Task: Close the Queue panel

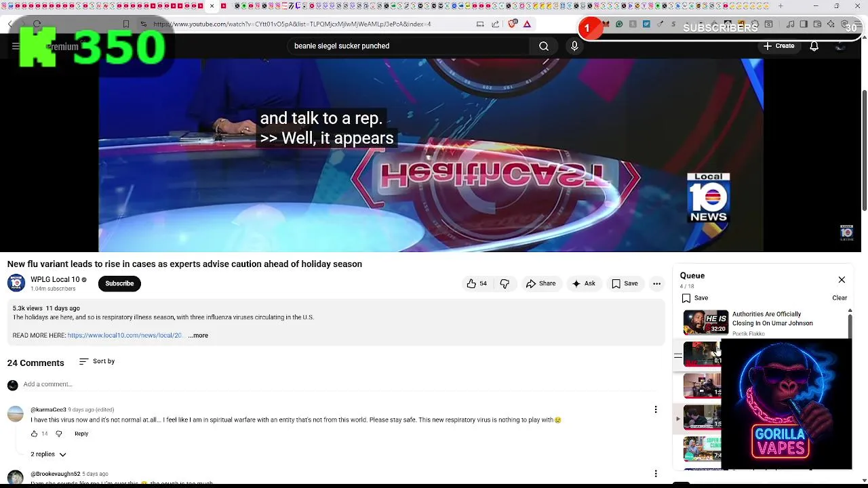Action: pos(842,279)
